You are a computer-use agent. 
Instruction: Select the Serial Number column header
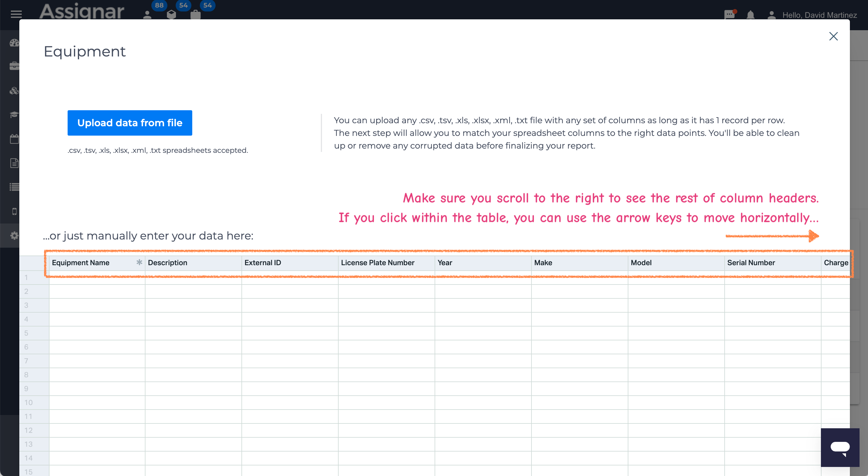click(x=773, y=262)
